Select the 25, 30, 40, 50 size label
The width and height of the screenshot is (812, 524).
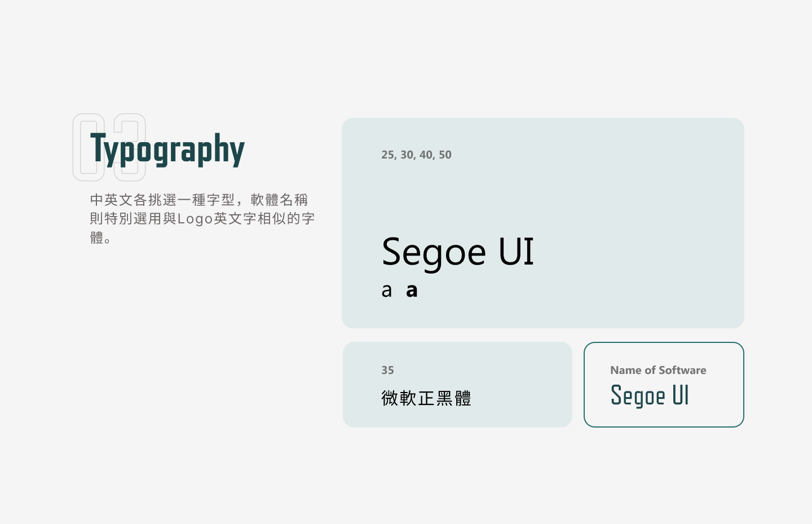point(416,155)
